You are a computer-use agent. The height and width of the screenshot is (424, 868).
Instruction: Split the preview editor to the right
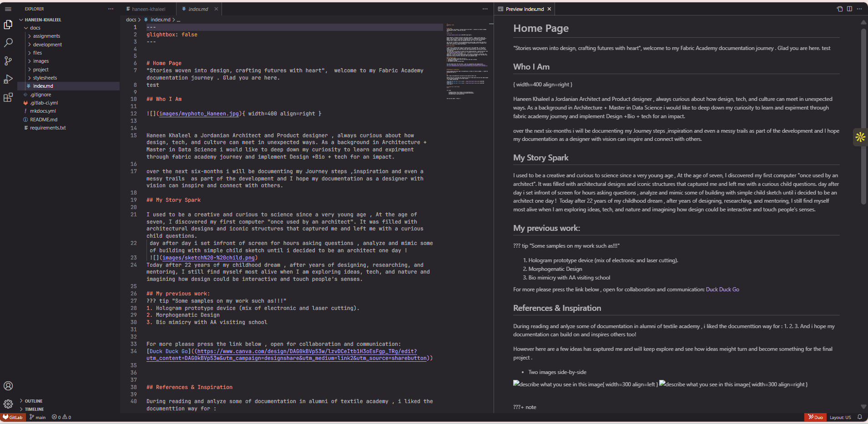tap(849, 9)
